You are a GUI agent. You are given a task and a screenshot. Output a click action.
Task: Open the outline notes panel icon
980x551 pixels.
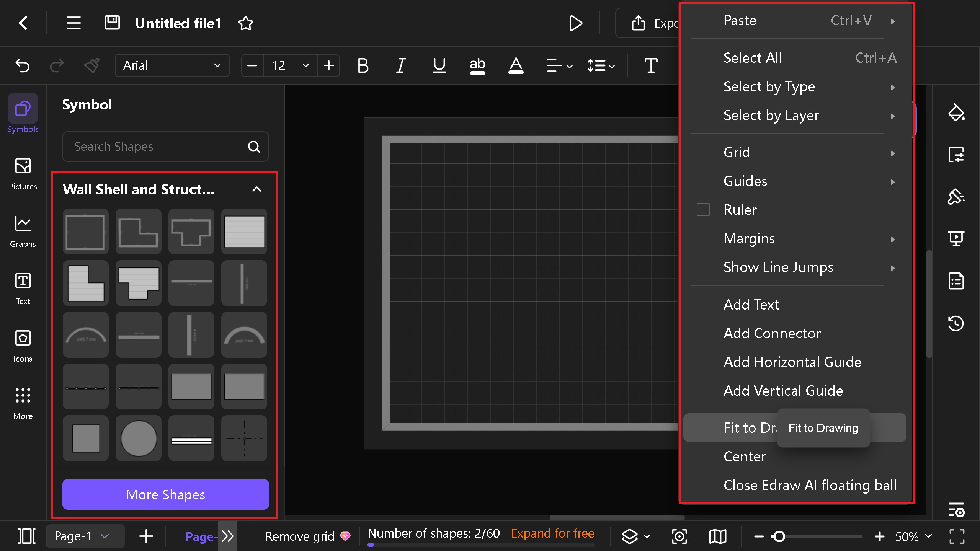pos(956,281)
